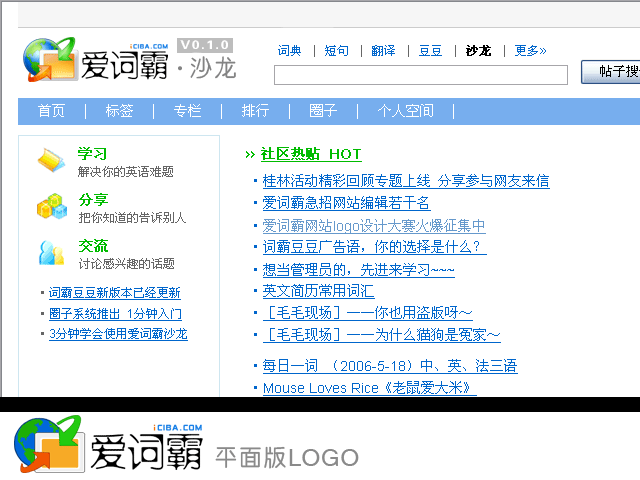Open 爱词霸网站logo设计大赛火爆征集中 post
This screenshot has height=480, width=640.
(374, 226)
